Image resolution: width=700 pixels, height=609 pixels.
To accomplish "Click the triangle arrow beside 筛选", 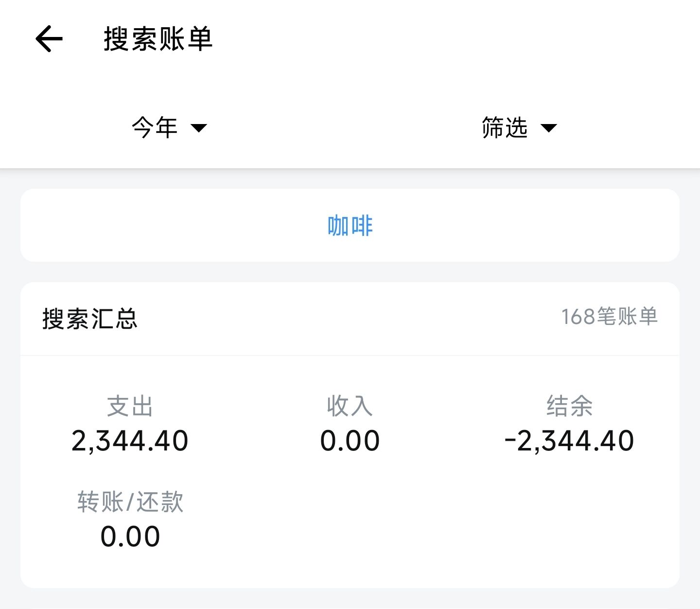I will (549, 128).
